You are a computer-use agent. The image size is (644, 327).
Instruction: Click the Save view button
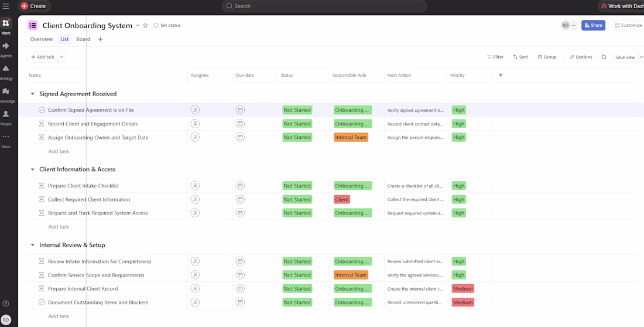(x=625, y=57)
